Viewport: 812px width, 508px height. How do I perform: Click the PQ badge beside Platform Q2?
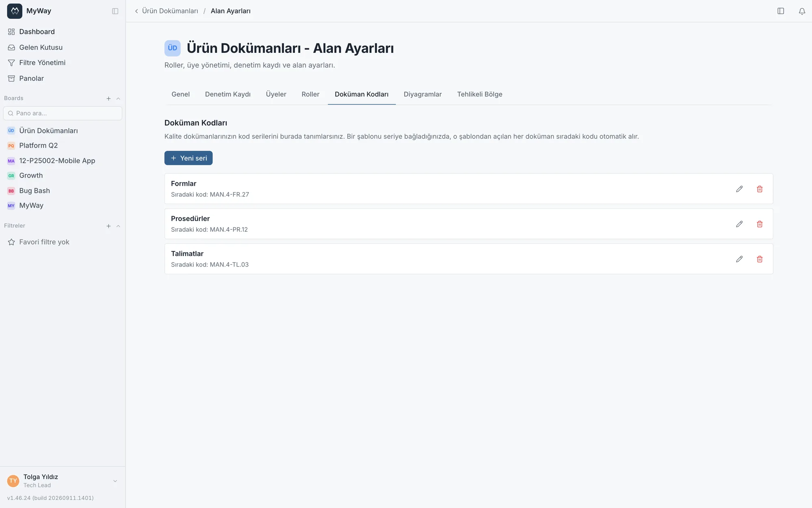tap(11, 145)
